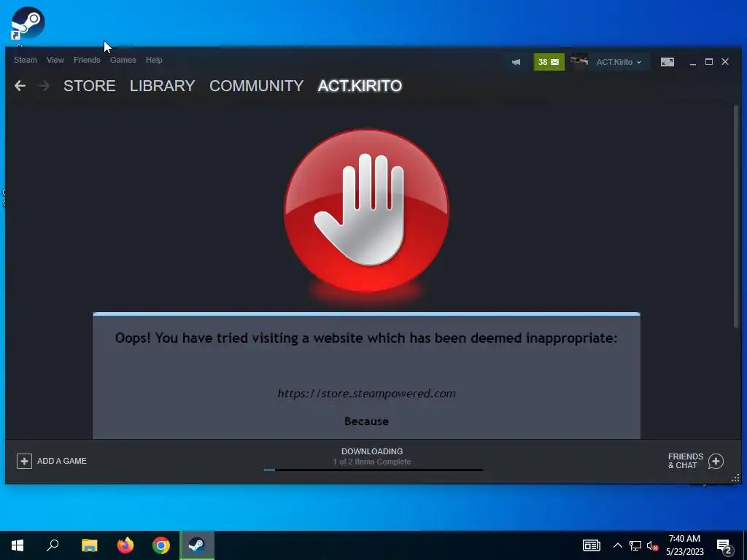The image size is (747, 560).
Task: Launch Google Chrome from the taskbar
Action: click(x=161, y=545)
